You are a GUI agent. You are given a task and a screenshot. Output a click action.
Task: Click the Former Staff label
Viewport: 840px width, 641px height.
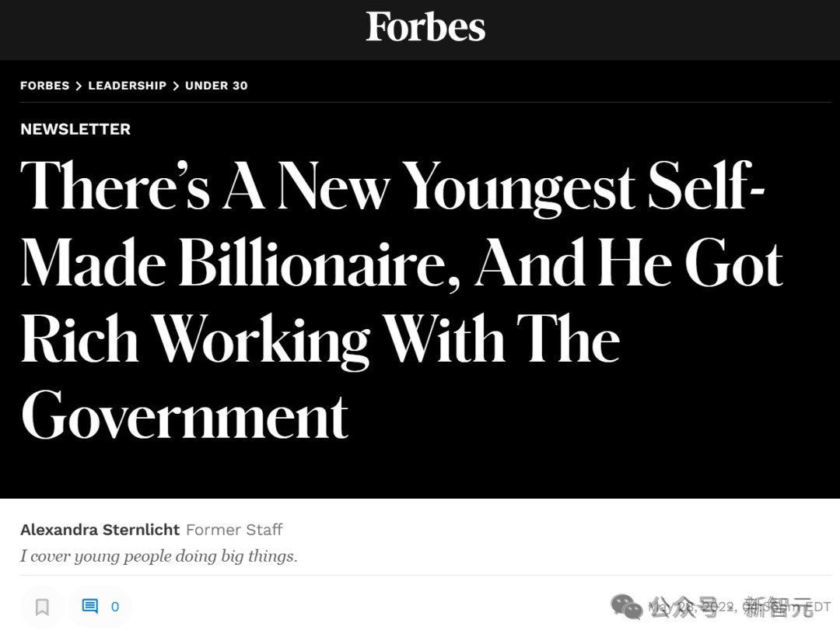click(x=234, y=530)
